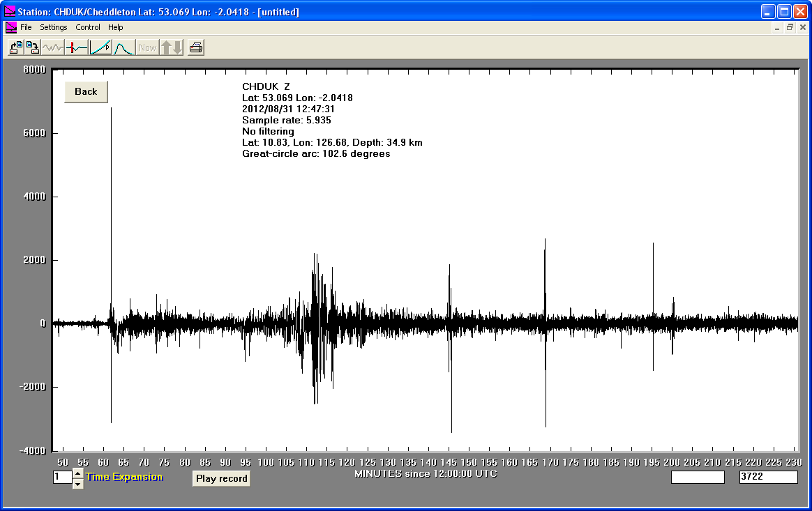Click the 'Great-circle arc: 102.6 degrees' text
812x511 pixels.
(316, 154)
